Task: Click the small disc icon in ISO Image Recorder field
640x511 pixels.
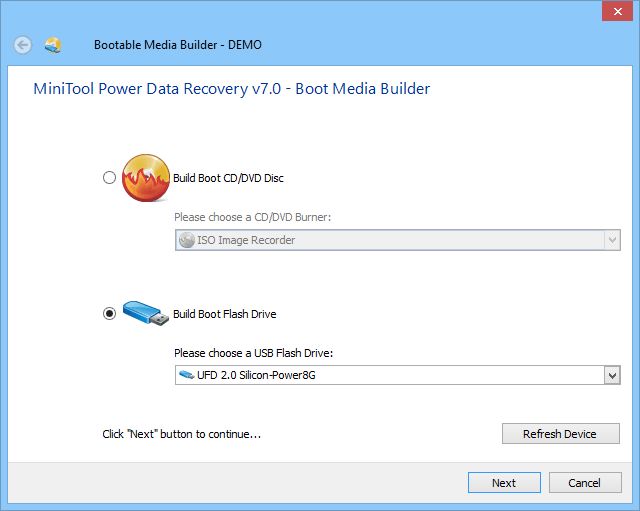Action: 186,240
